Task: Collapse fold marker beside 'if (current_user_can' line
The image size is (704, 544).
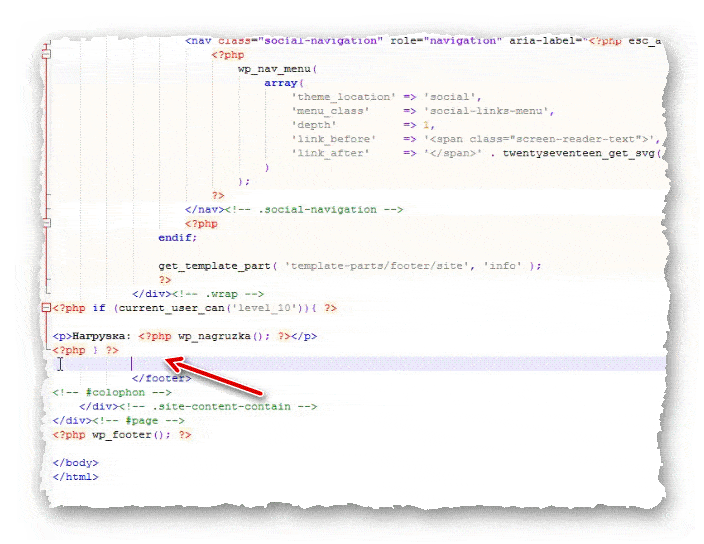Action: (46, 308)
